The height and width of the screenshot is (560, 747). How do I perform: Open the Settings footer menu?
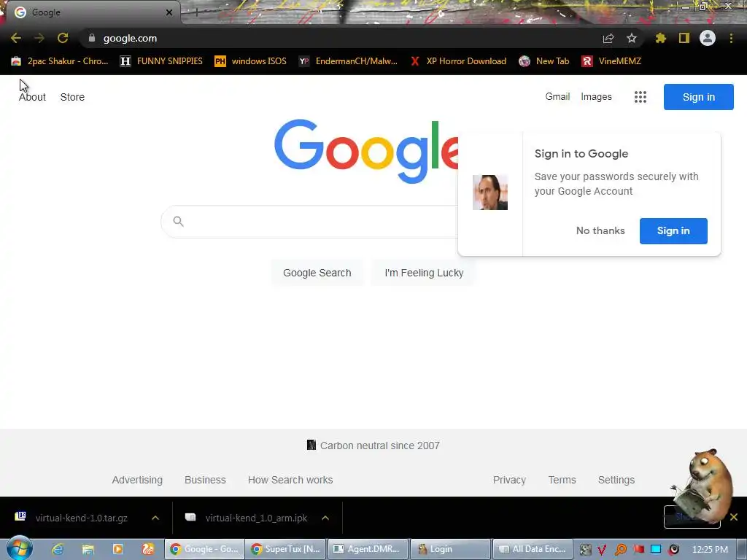click(x=616, y=480)
